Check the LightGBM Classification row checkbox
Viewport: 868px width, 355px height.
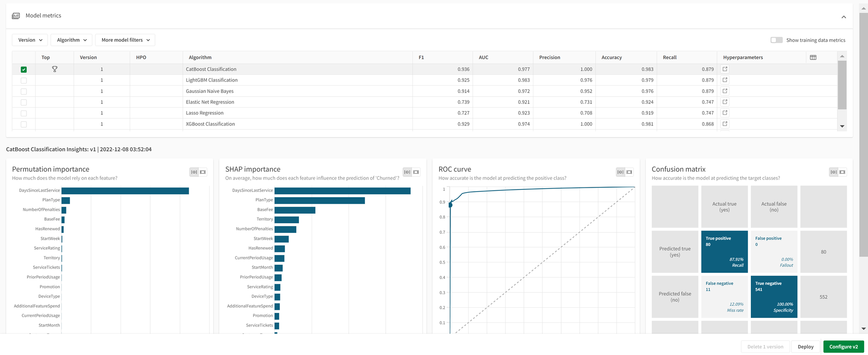tap(24, 80)
